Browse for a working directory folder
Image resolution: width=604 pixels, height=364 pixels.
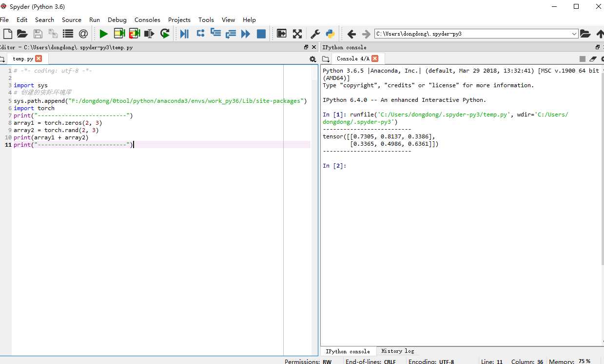click(x=585, y=34)
